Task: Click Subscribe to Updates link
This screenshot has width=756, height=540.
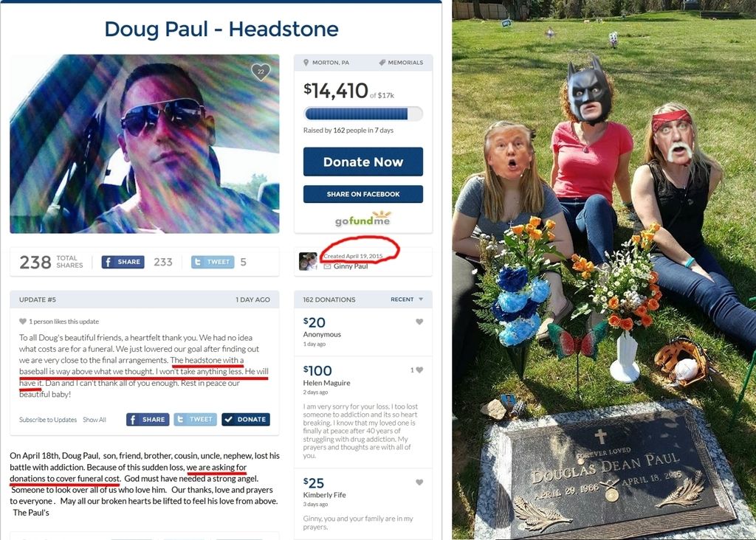Action: pyautogui.click(x=48, y=420)
